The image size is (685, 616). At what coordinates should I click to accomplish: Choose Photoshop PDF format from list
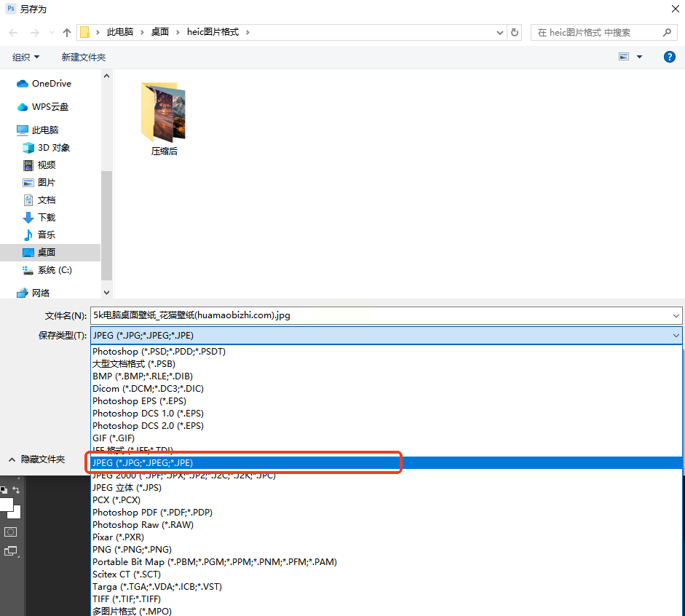[152, 513]
